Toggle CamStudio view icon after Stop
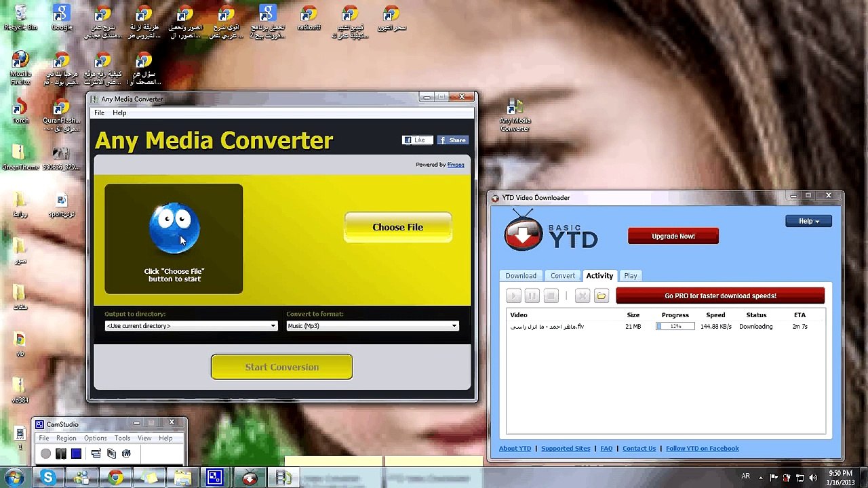 pyautogui.click(x=96, y=453)
